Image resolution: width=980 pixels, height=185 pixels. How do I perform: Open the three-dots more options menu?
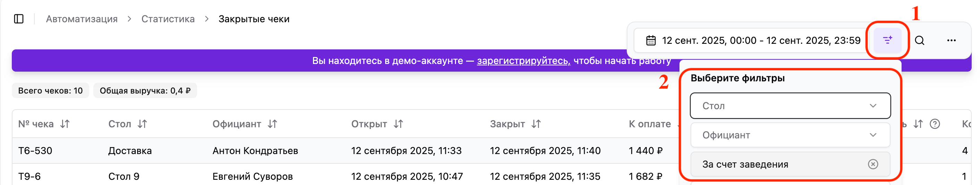951,40
